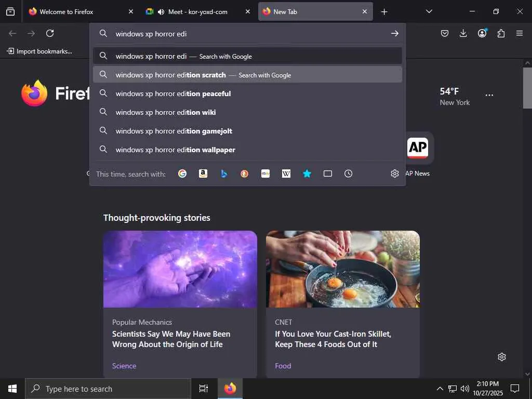Open the Firefox application menu
532x399 pixels.
tap(520, 33)
